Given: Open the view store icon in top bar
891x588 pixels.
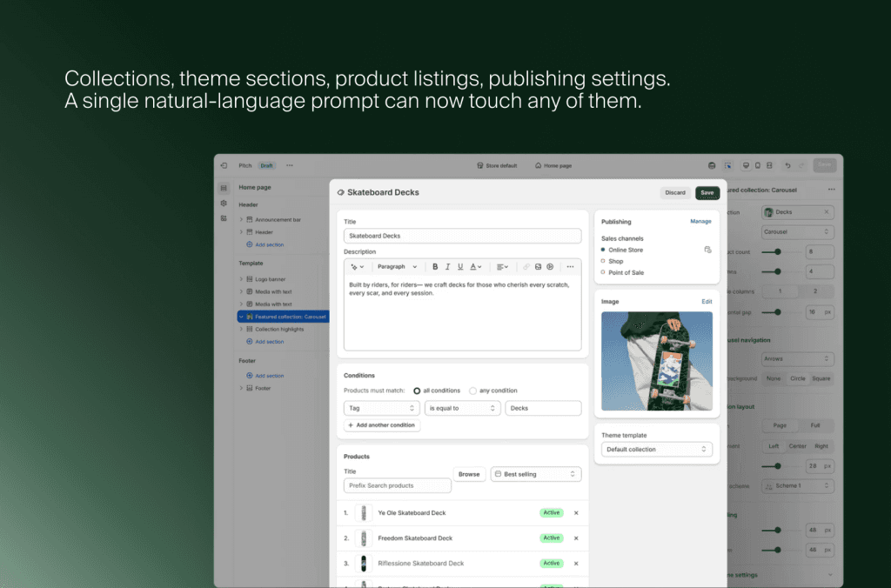Looking at the screenshot, I should pyautogui.click(x=712, y=165).
